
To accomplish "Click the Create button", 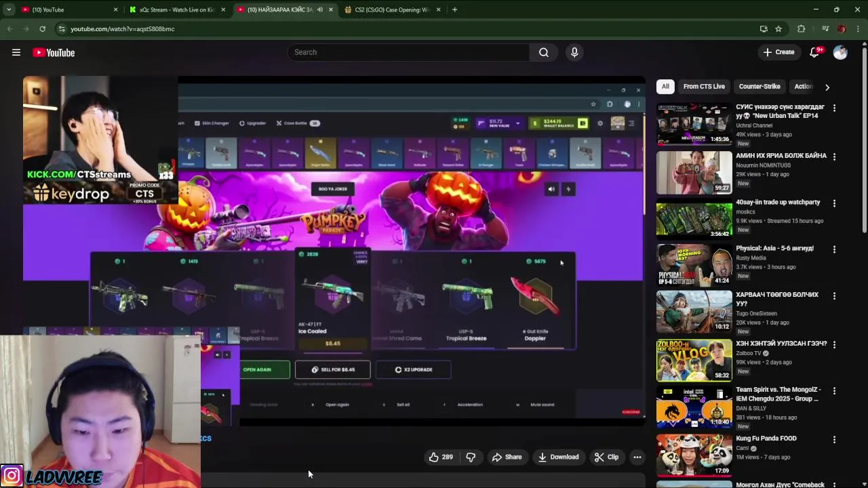I will 778,52.
